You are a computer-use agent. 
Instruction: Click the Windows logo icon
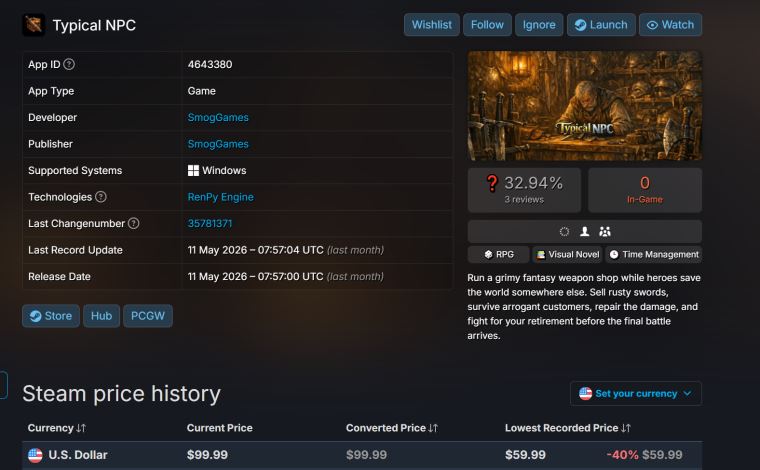pyautogui.click(x=193, y=171)
